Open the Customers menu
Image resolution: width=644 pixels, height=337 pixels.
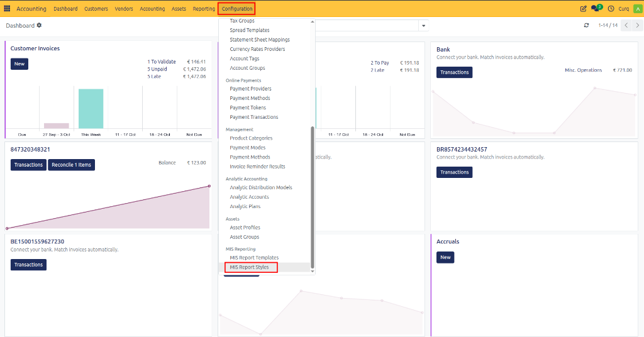pyautogui.click(x=96, y=9)
